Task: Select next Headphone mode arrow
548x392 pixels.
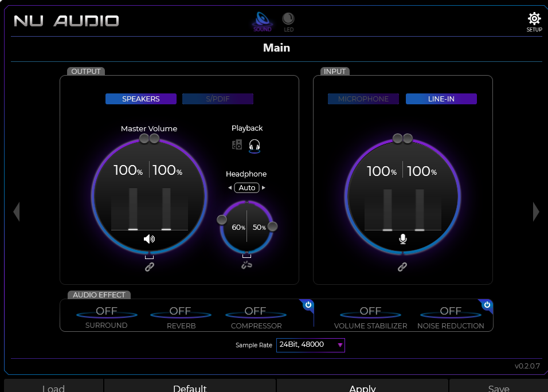Action: point(264,187)
